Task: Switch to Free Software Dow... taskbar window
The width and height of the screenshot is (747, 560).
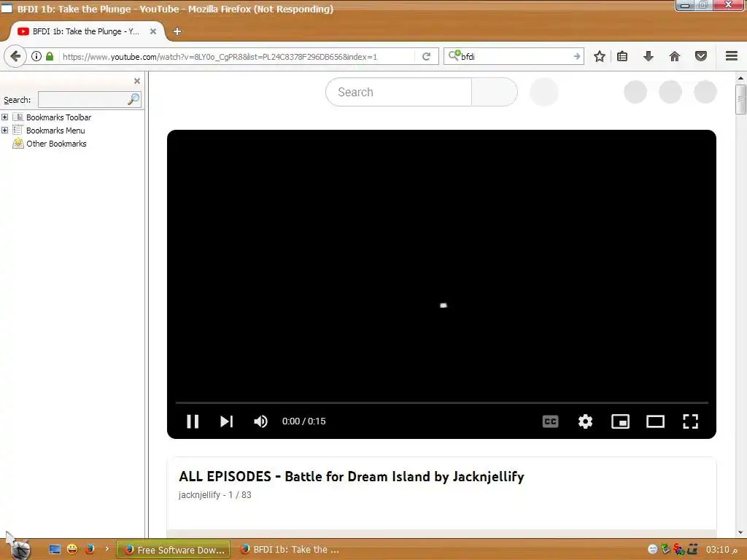Action: [174, 550]
